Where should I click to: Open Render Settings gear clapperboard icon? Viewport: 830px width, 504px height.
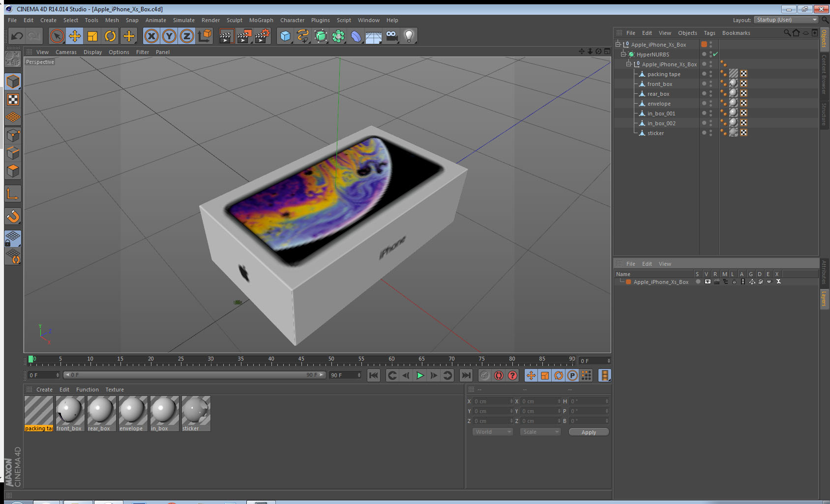tap(263, 36)
